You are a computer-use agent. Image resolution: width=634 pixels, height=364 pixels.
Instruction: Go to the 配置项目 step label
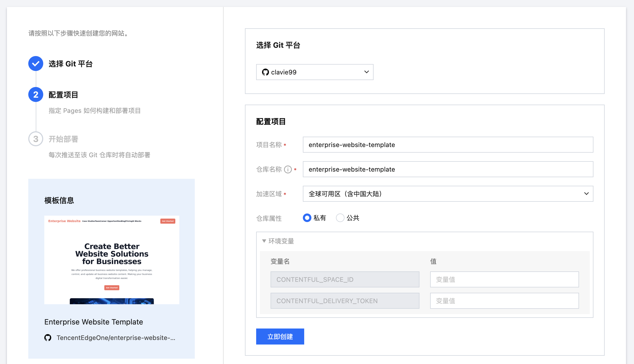click(63, 95)
